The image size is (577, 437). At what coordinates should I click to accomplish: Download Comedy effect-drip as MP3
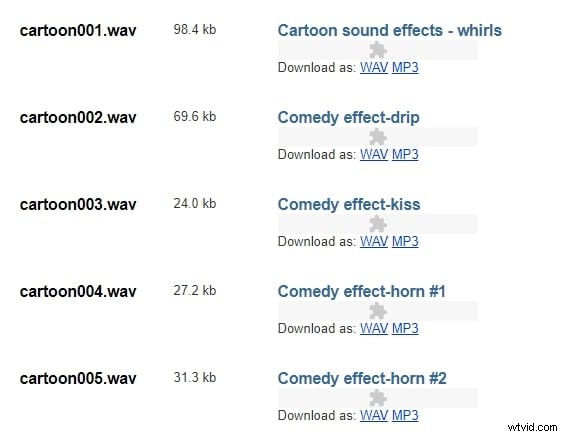click(x=405, y=154)
